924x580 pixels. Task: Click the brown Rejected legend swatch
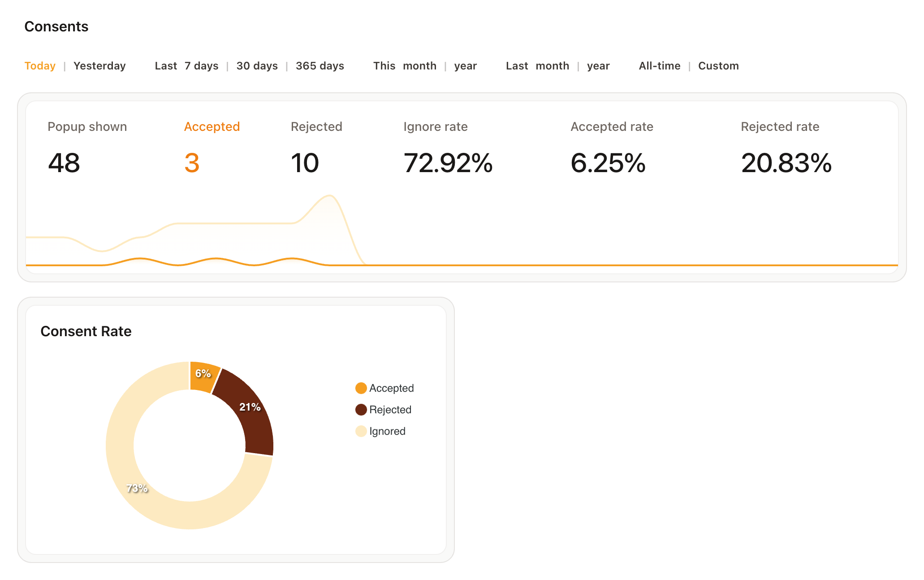(361, 410)
